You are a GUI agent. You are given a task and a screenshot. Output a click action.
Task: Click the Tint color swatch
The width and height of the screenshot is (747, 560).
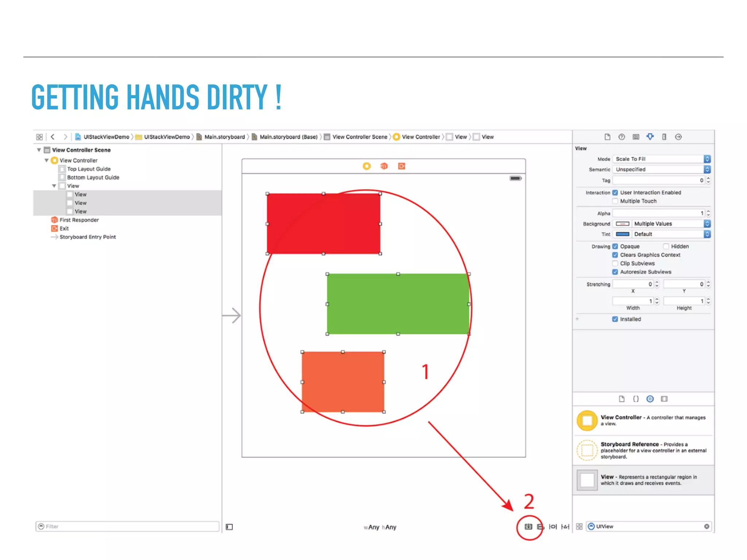pos(622,234)
